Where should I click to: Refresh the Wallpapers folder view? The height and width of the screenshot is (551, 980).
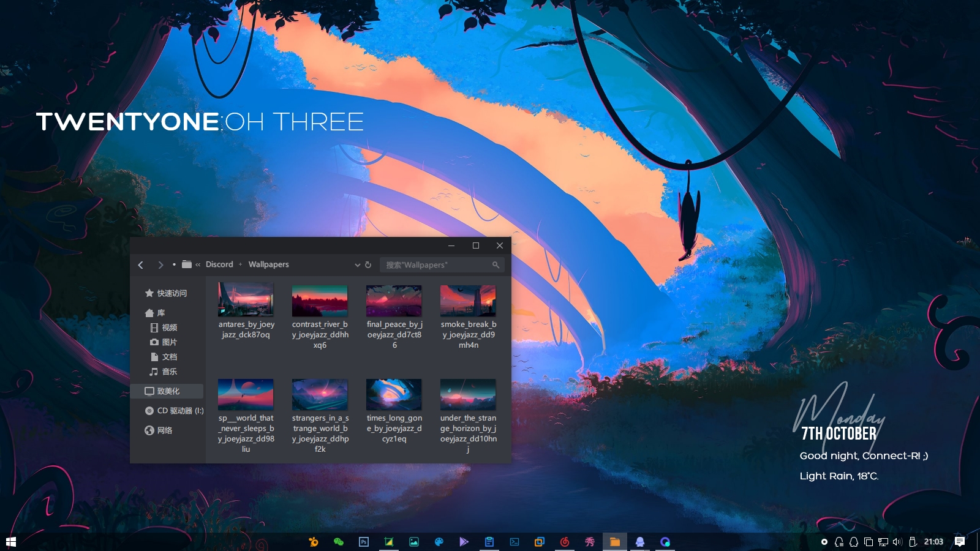click(368, 264)
